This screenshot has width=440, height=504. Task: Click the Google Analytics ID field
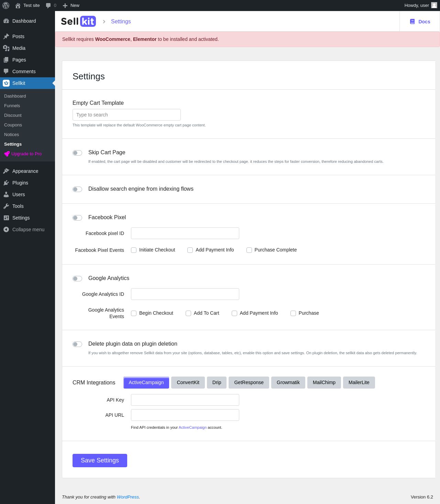point(185,294)
